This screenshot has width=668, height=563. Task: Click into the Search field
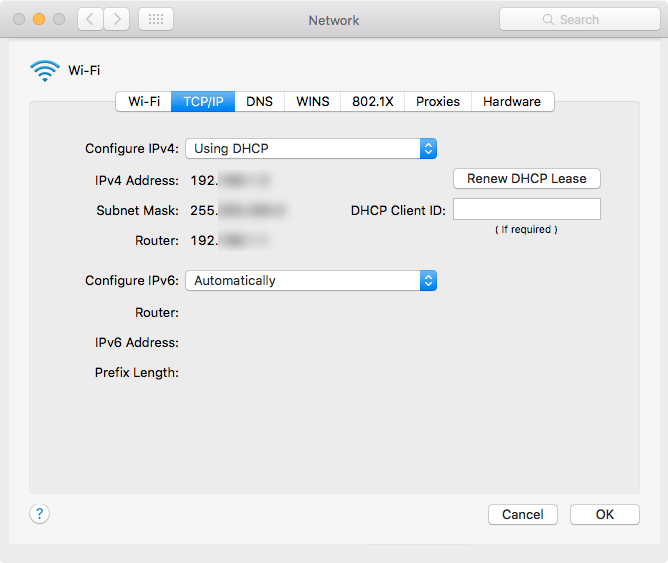[x=579, y=19]
